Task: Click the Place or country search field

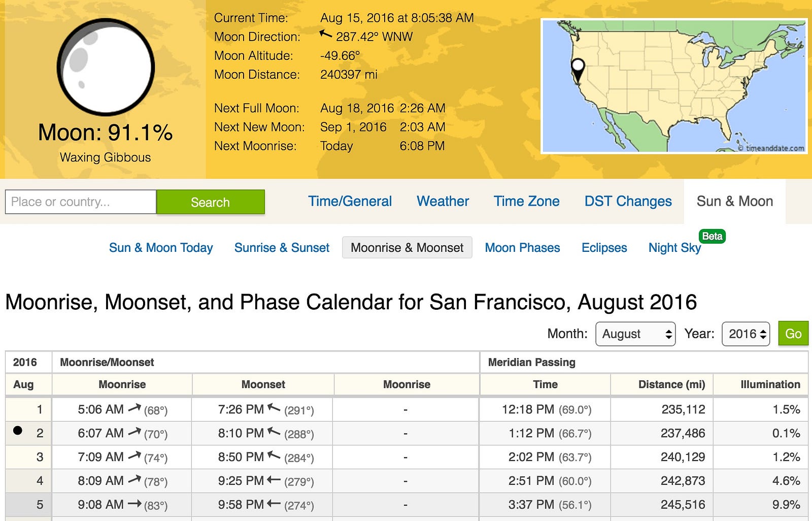Action: (81, 202)
